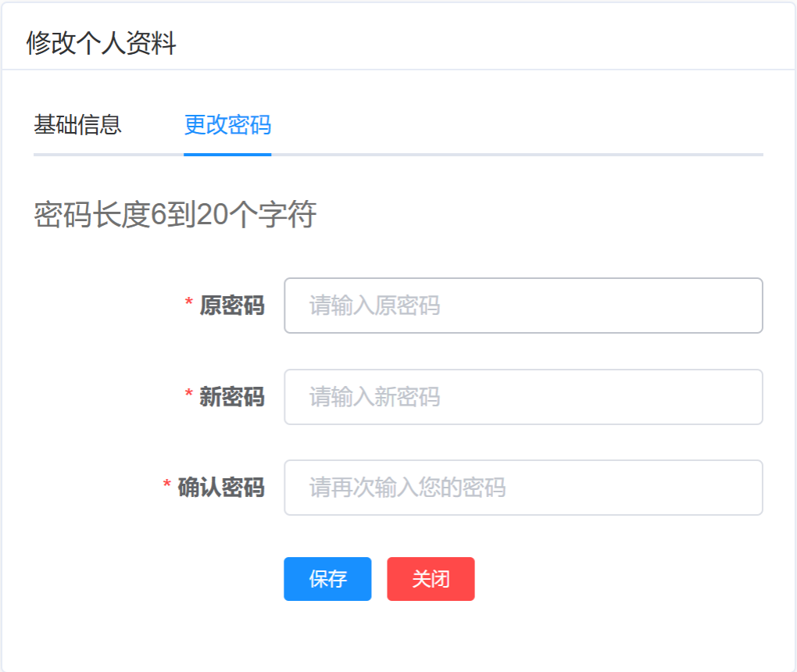Image resolution: width=797 pixels, height=672 pixels.
Task: Click the red 关闭 button
Action: point(431,579)
